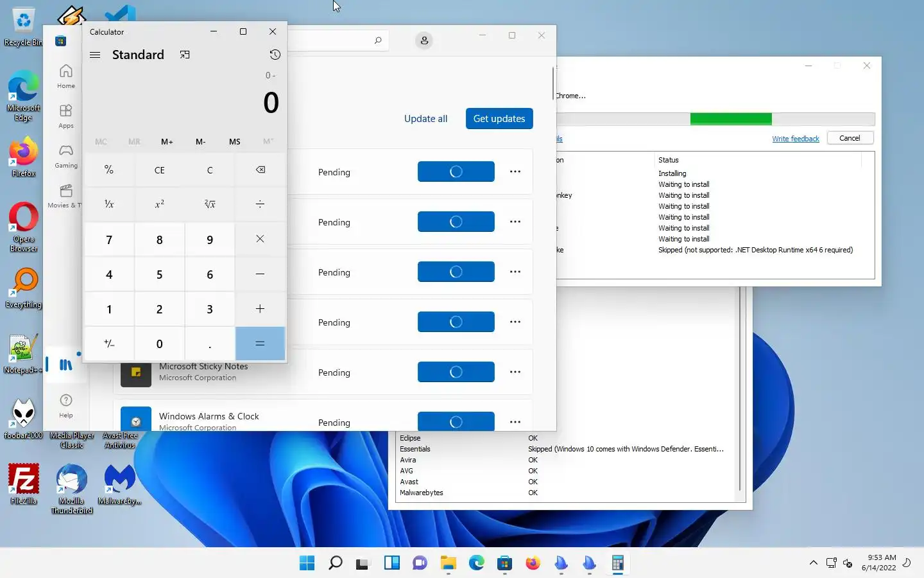Click the Microsoft Store vertical scrollbar

point(552,83)
